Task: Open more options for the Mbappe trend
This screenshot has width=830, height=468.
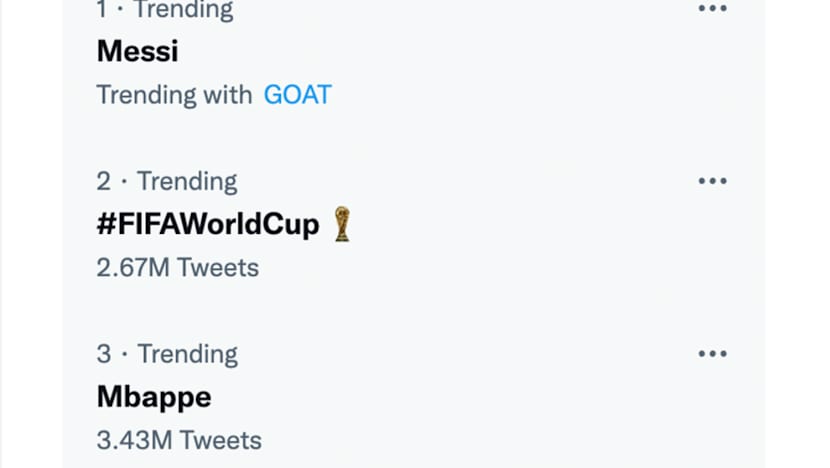Action: tap(712, 354)
